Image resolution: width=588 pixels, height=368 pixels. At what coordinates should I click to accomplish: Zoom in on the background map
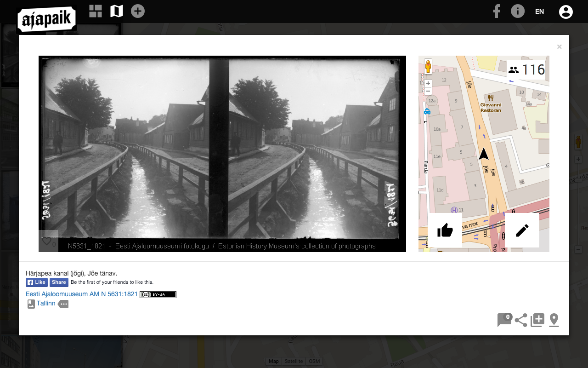(578, 159)
